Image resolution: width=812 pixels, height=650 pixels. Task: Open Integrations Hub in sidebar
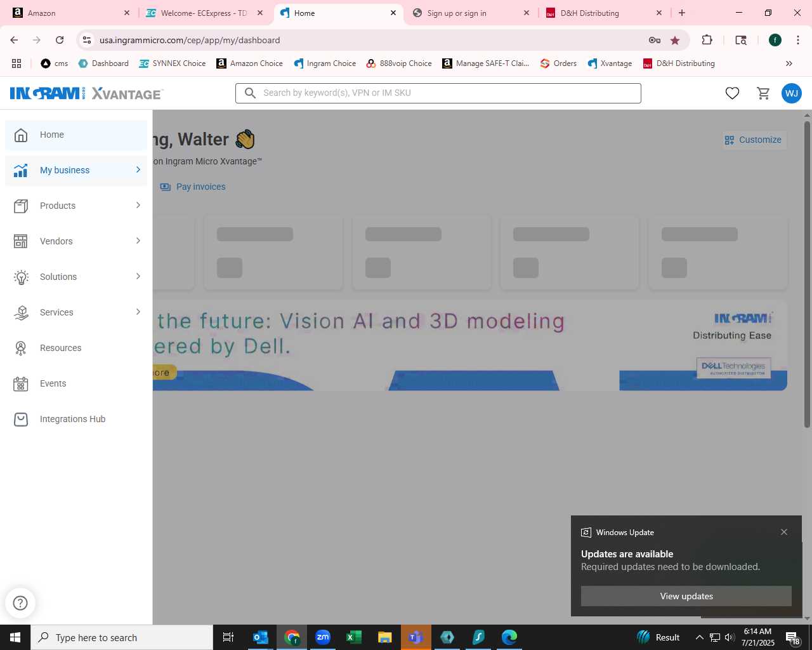[x=76, y=419]
